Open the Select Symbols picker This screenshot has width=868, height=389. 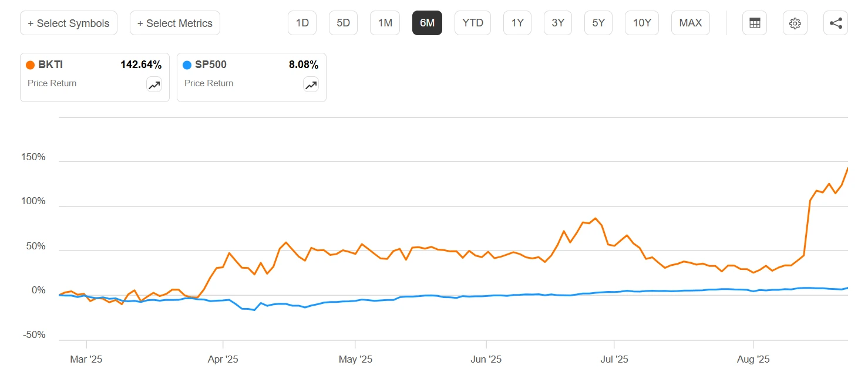click(x=69, y=23)
